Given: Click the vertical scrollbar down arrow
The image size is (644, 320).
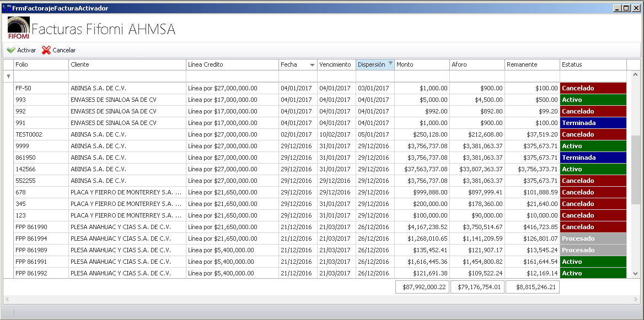Looking at the screenshot, I should click(x=635, y=274).
